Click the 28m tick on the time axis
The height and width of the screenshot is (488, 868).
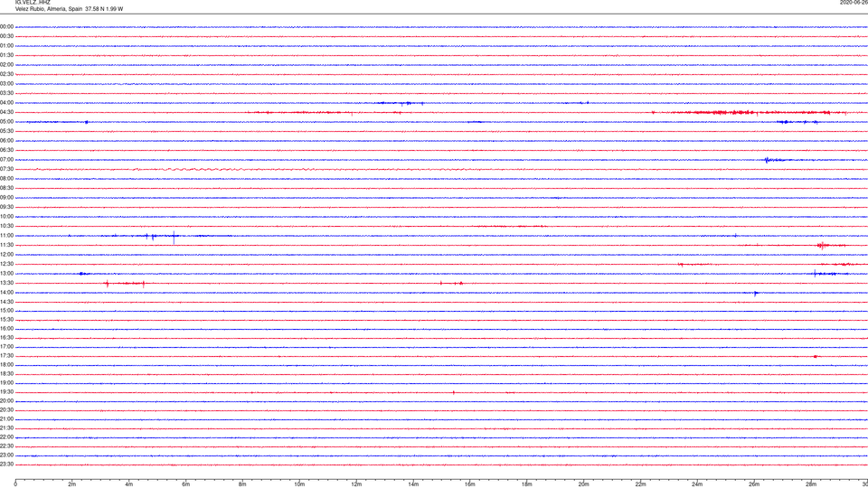[x=811, y=484]
